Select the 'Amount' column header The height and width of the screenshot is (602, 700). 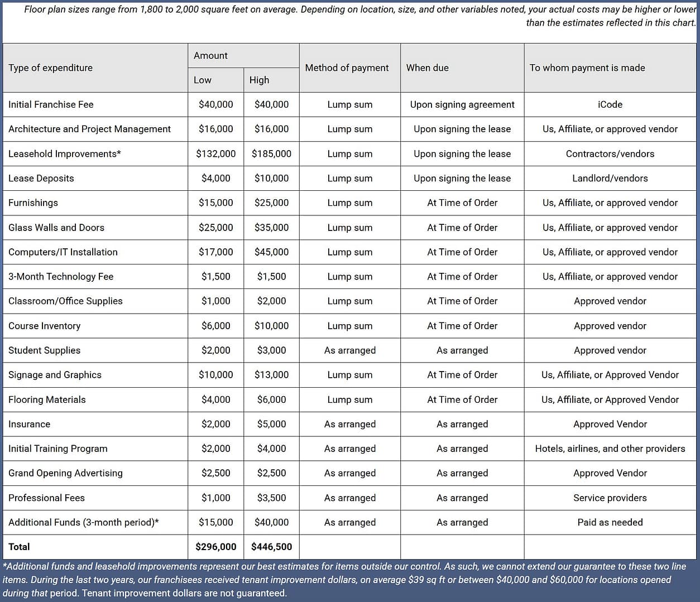coord(210,55)
